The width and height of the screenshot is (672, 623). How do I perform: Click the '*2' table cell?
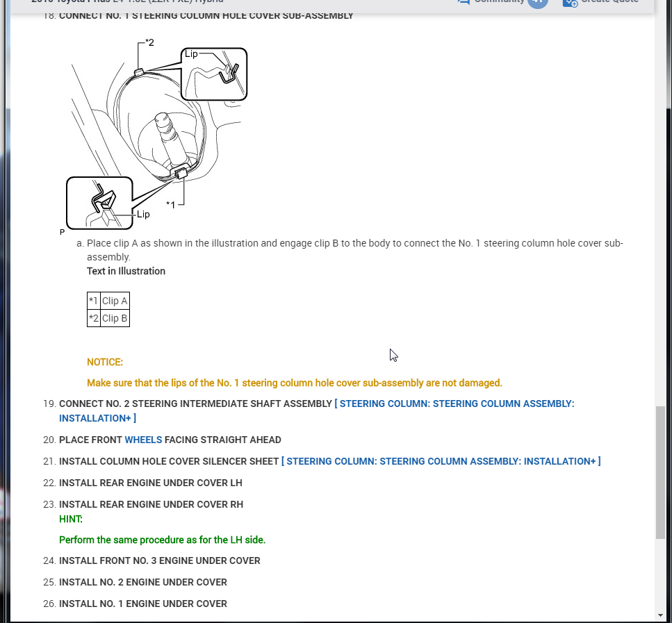[93, 318]
